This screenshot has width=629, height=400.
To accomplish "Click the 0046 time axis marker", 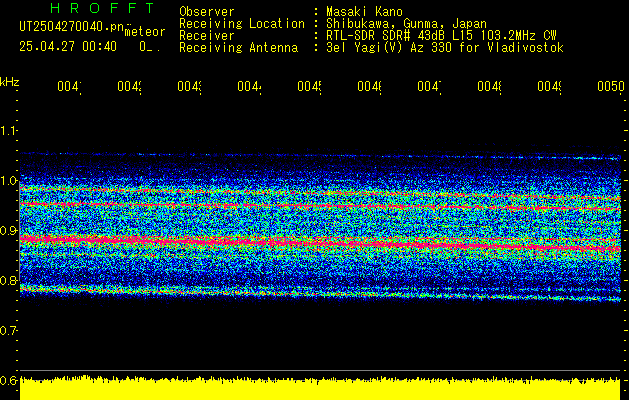I will (x=369, y=86).
